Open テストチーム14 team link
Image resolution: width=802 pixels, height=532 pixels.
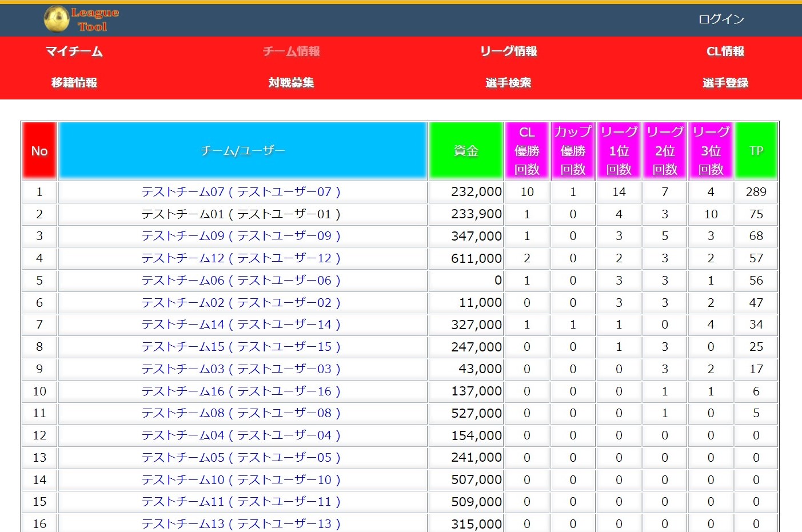(241, 325)
